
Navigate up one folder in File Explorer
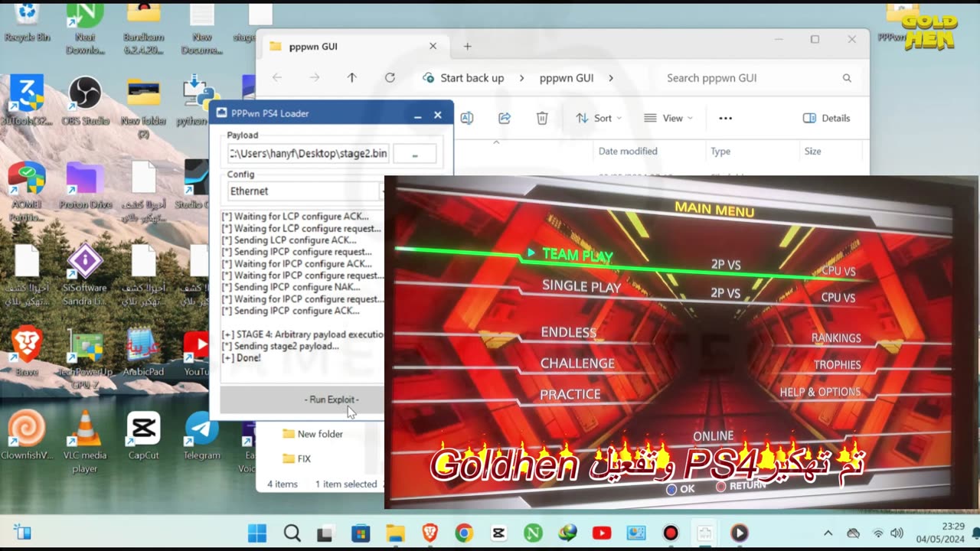pos(352,78)
